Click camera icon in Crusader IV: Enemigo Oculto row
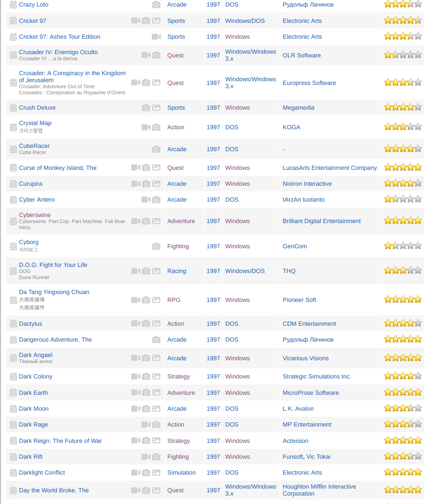This screenshot has width=425, height=504. click(x=156, y=55)
